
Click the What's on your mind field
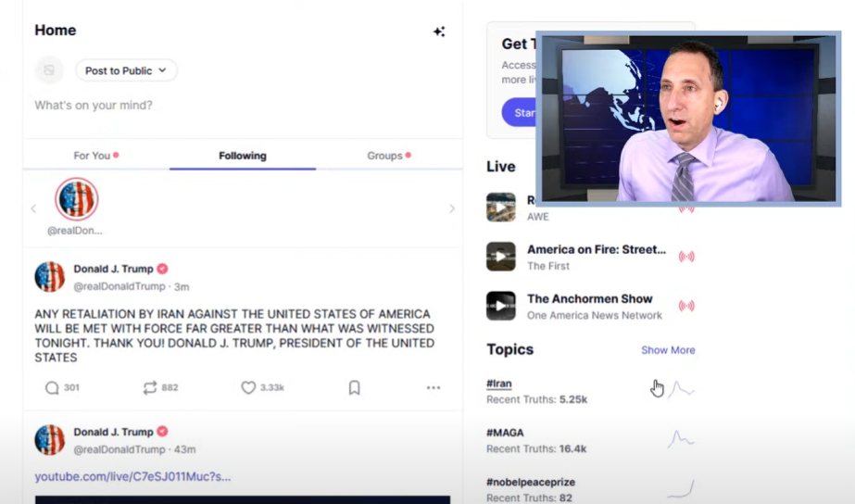(94, 106)
